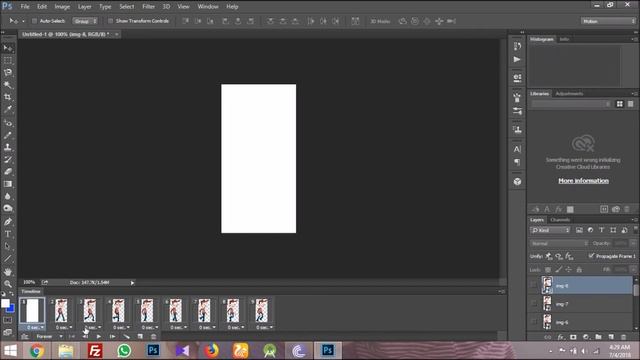Add a layer mask to layer
This screenshot has width=640, height=360.
pos(573,337)
